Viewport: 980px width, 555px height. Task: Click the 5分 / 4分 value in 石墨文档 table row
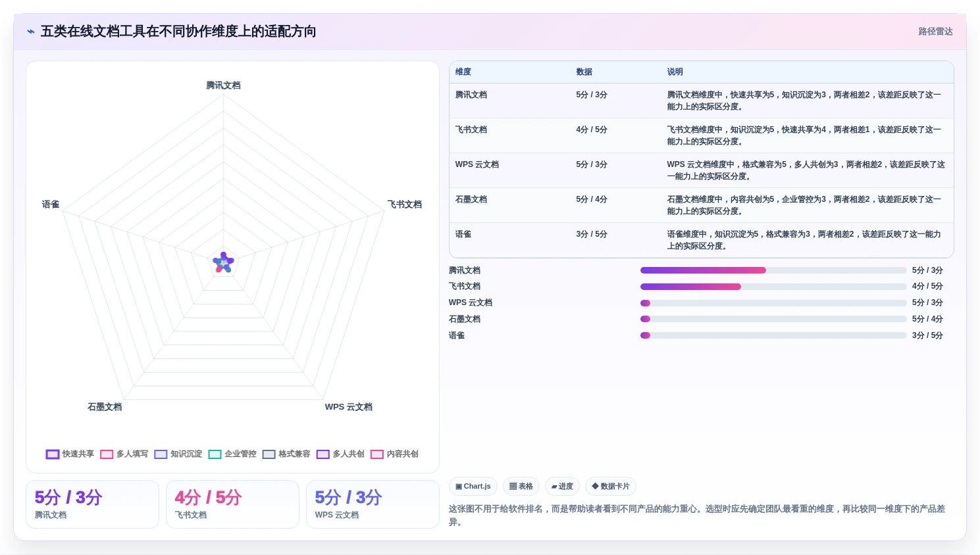(x=592, y=200)
